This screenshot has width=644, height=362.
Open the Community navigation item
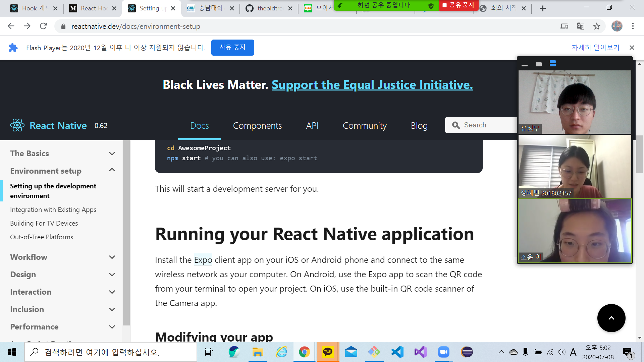pyautogui.click(x=365, y=126)
